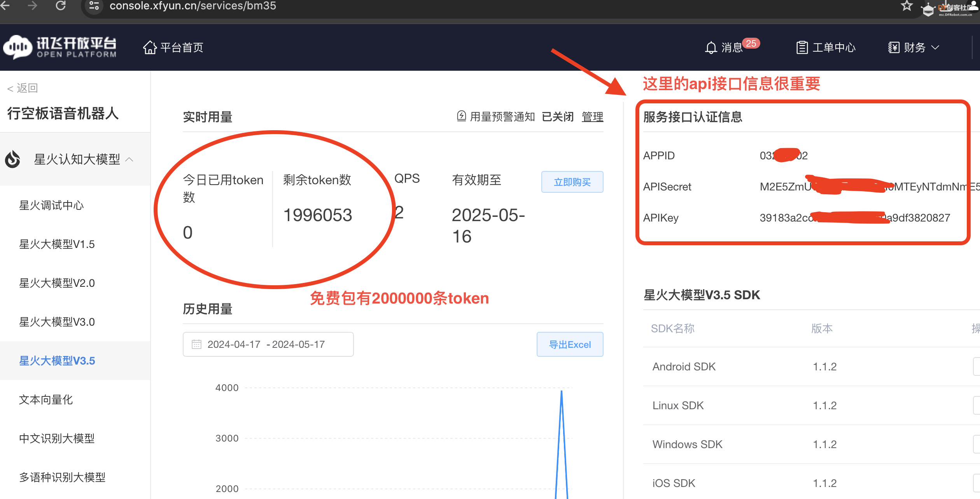Open the 财务 menu
Viewport: 980px width, 499px height.
tap(914, 47)
